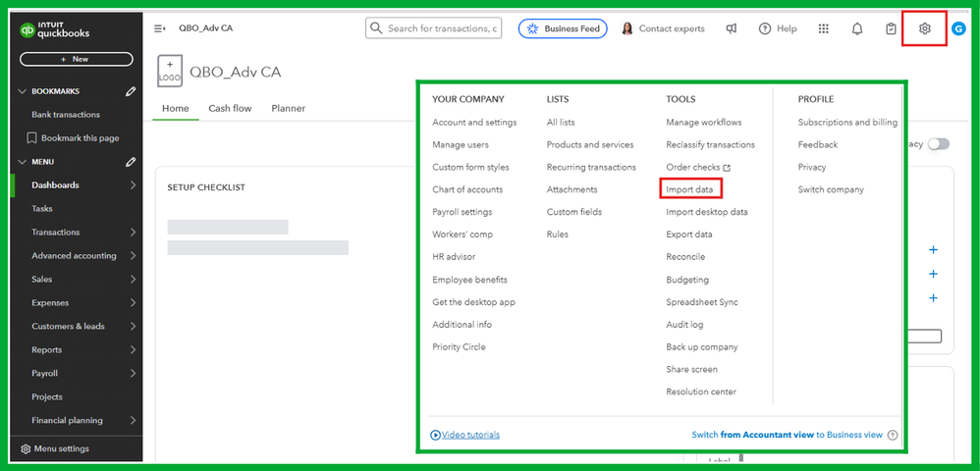
Task: Open the Audit log
Action: (x=684, y=324)
